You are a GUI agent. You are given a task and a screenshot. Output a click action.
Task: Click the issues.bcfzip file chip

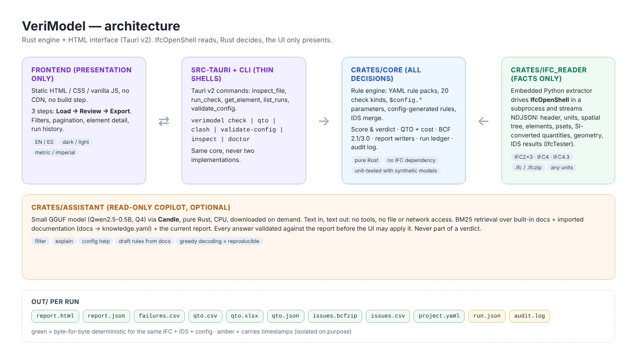tap(335, 316)
